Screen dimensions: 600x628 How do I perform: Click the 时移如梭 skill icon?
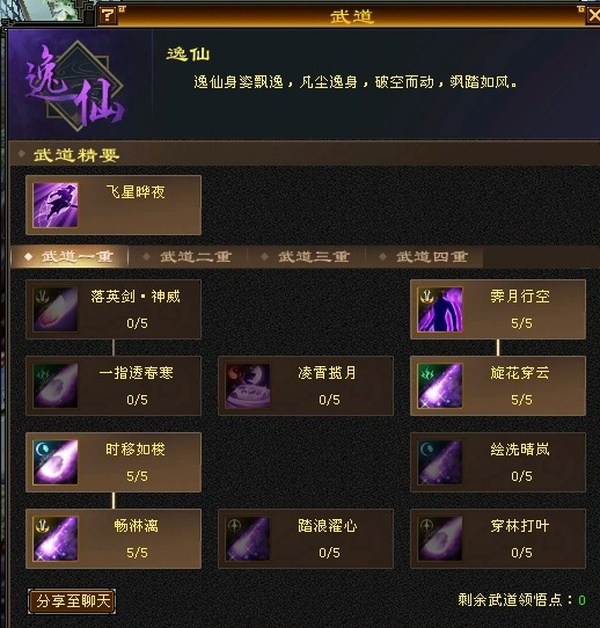pos(55,462)
